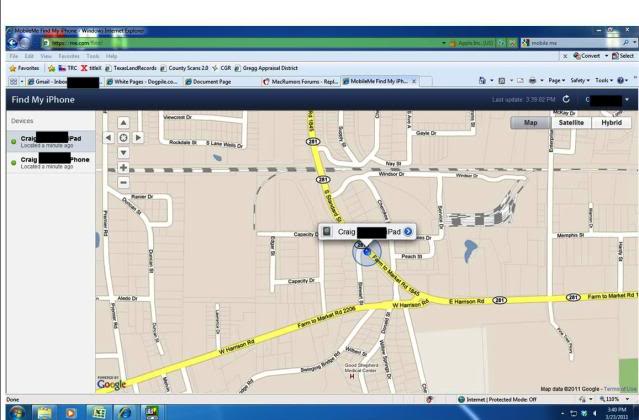Select Craig's iPhone in the Devices list
The height and width of the screenshot is (420, 639).
(51, 163)
